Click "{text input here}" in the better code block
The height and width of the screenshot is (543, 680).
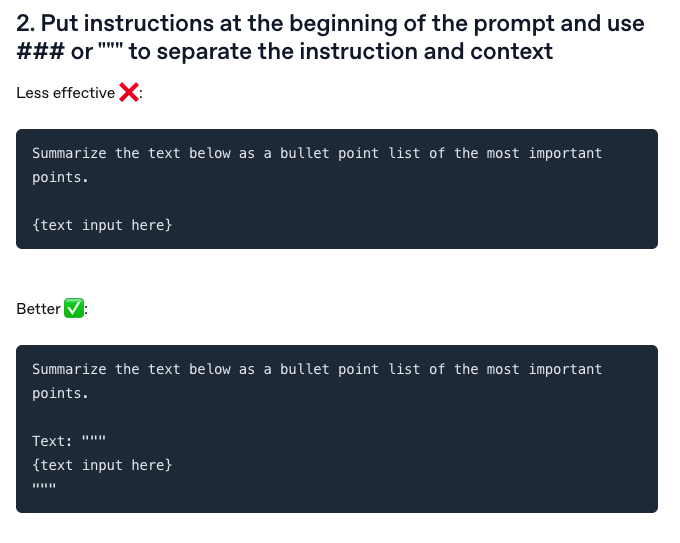(102, 465)
